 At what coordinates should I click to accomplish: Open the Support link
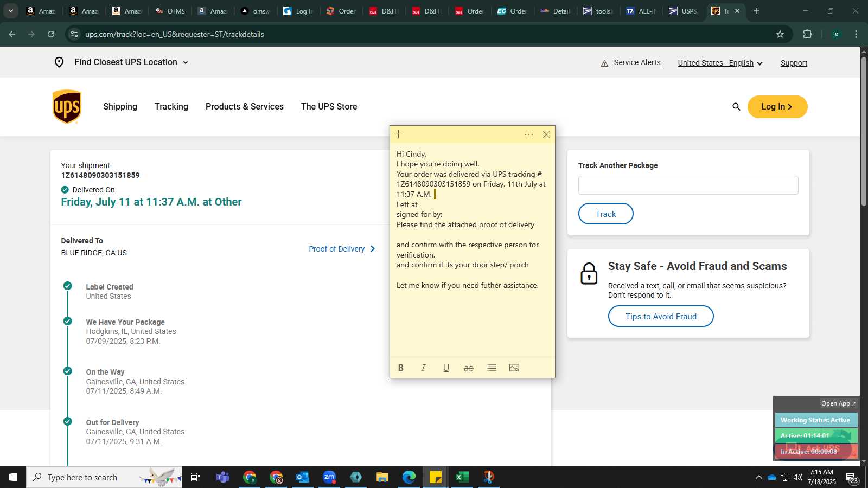(x=794, y=63)
